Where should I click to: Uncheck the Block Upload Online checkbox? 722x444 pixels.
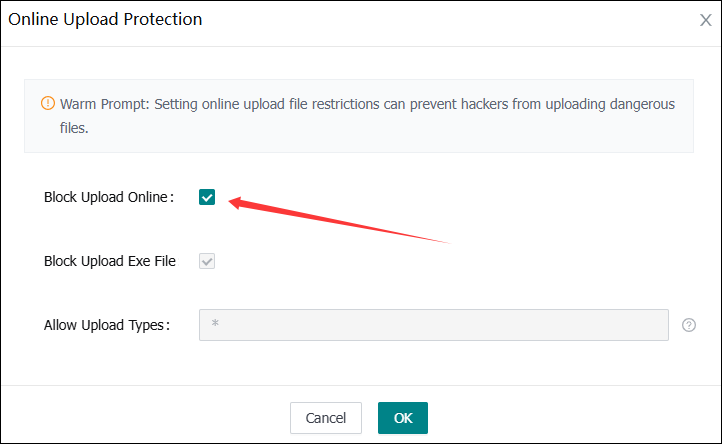click(x=207, y=197)
